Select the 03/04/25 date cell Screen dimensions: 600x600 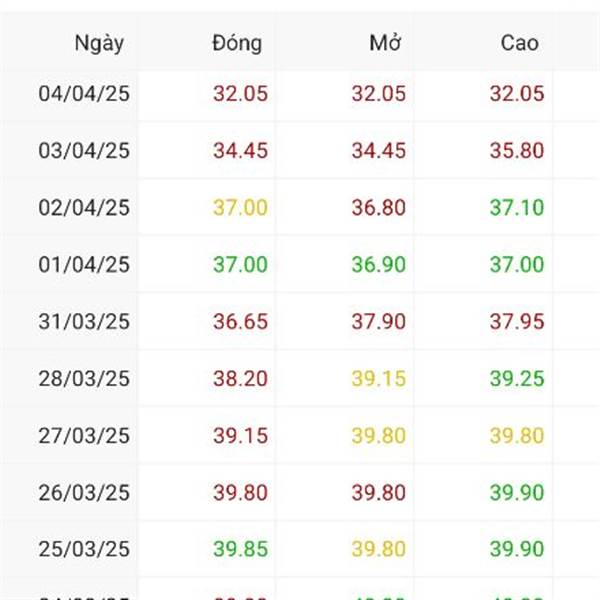point(84,151)
